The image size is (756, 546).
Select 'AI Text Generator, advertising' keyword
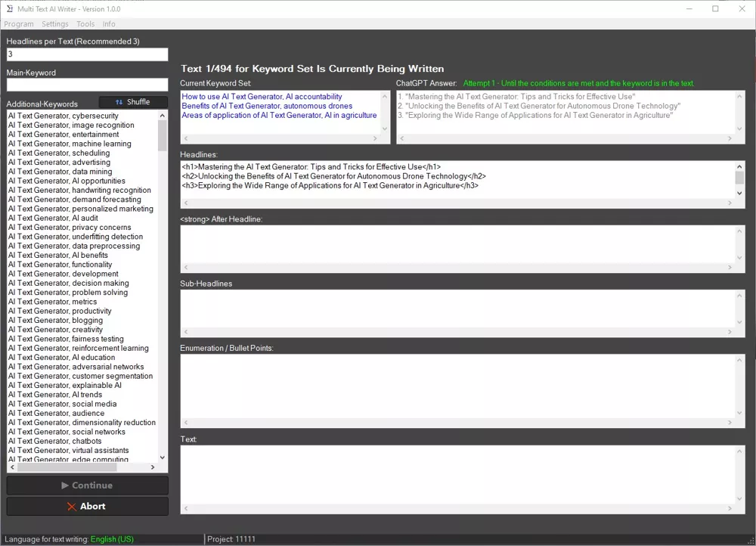pos(59,162)
